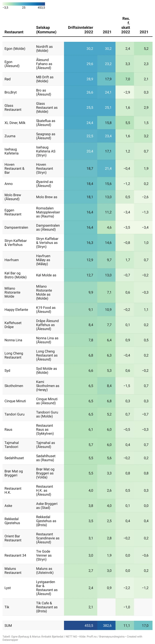This screenshot has height=644, width=155.
Task: Click the Tik Cafe & Restaurant as cell
Action: tap(47, 607)
